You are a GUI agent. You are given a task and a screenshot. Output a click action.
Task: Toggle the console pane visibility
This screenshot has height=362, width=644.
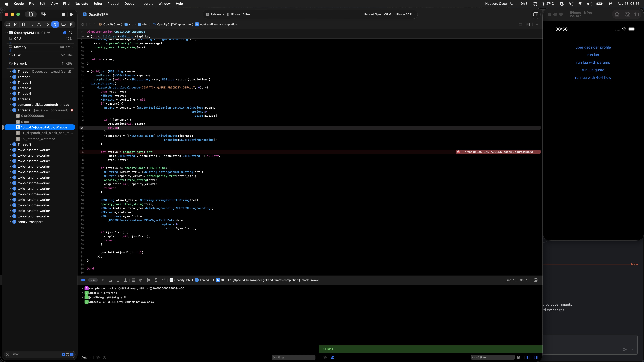point(536,357)
